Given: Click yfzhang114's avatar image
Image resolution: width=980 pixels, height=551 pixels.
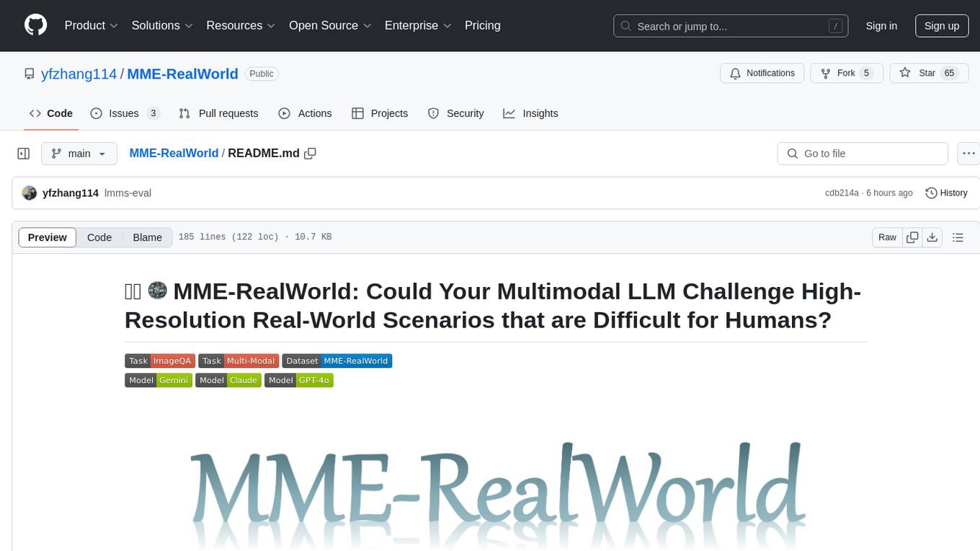Looking at the screenshot, I should point(30,193).
